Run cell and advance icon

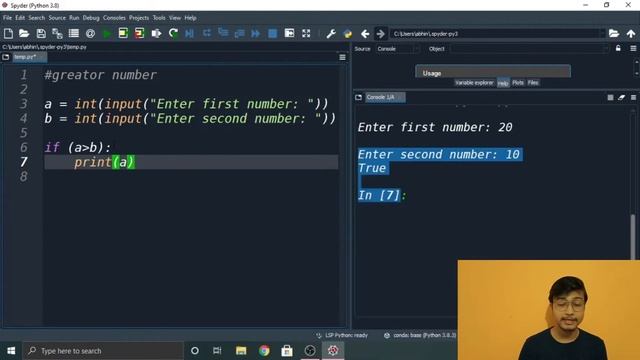[x=140, y=33]
